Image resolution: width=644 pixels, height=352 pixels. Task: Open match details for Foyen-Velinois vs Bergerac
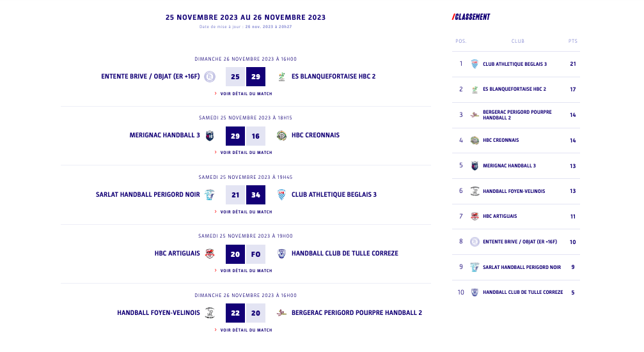tap(246, 330)
